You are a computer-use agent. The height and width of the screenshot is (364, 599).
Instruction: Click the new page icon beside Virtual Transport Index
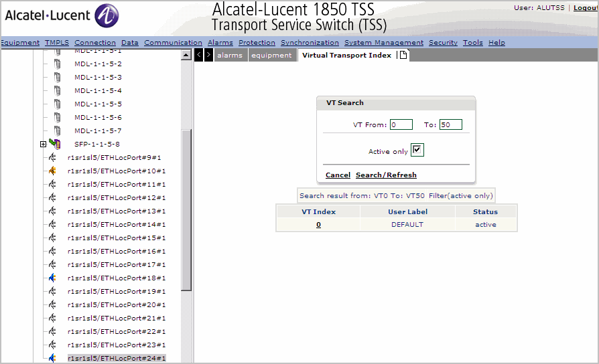coord(403,55)
